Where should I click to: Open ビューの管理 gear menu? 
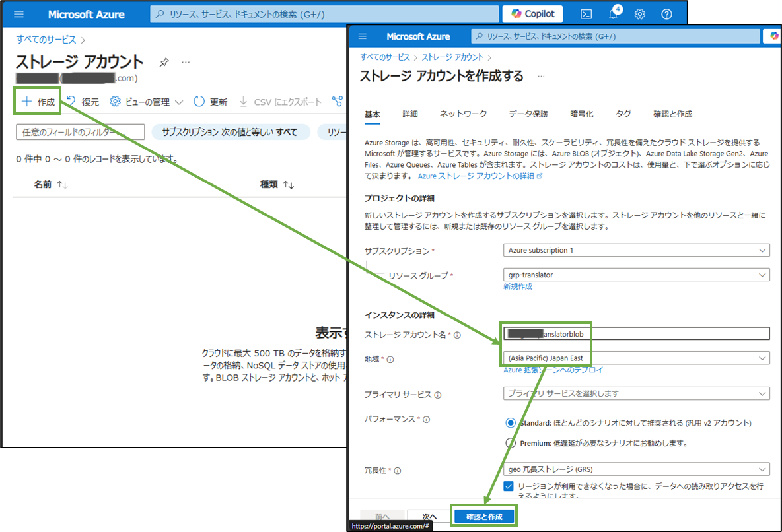pos(147,102)
